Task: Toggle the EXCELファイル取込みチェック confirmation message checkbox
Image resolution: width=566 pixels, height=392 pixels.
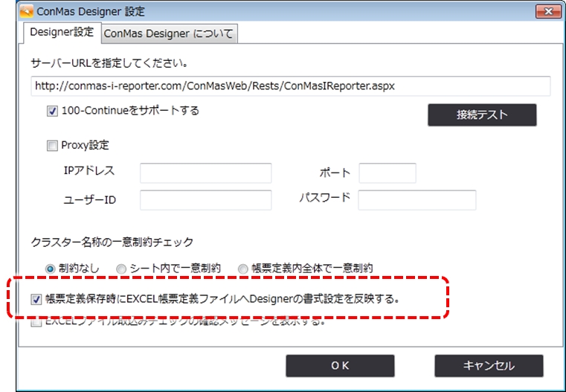Action: coord(36,321)
